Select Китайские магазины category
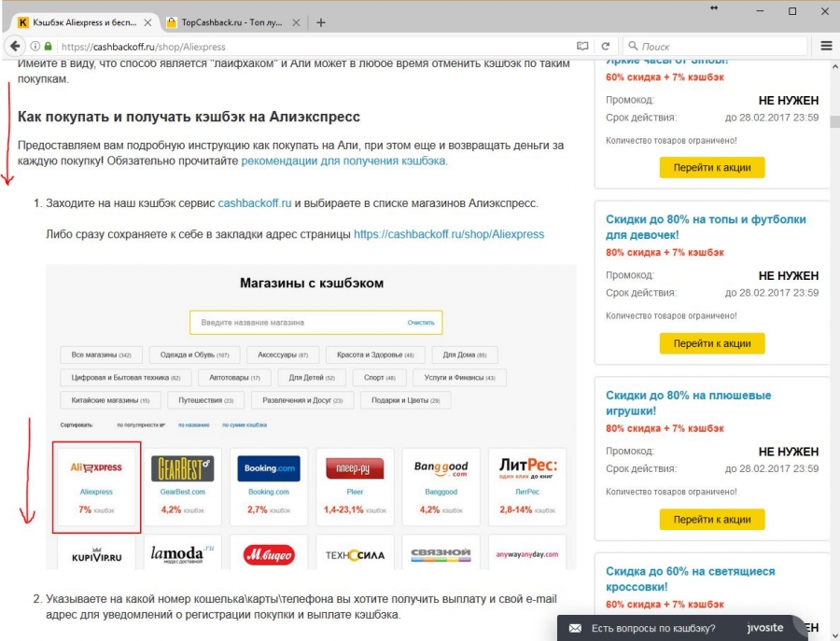 tap(110, 400)
